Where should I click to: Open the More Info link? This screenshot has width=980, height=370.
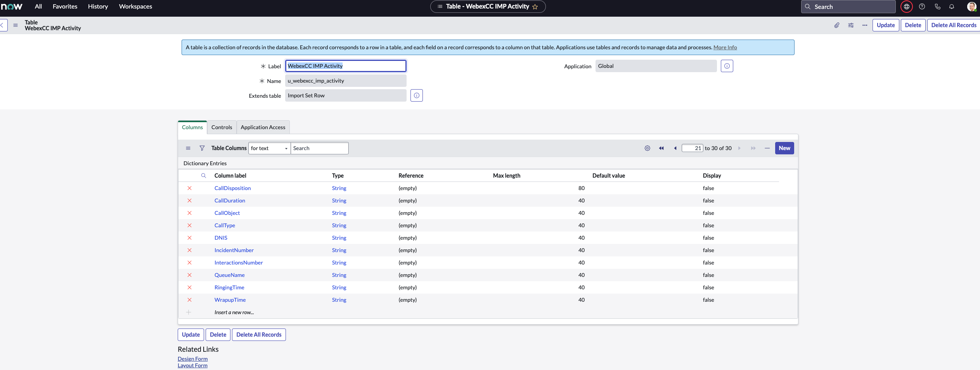pyautogui.click(x=725, y=47)
